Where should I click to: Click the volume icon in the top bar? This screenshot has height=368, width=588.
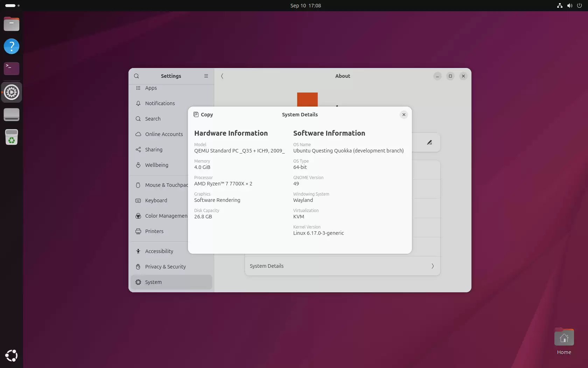tap(569, 6)
